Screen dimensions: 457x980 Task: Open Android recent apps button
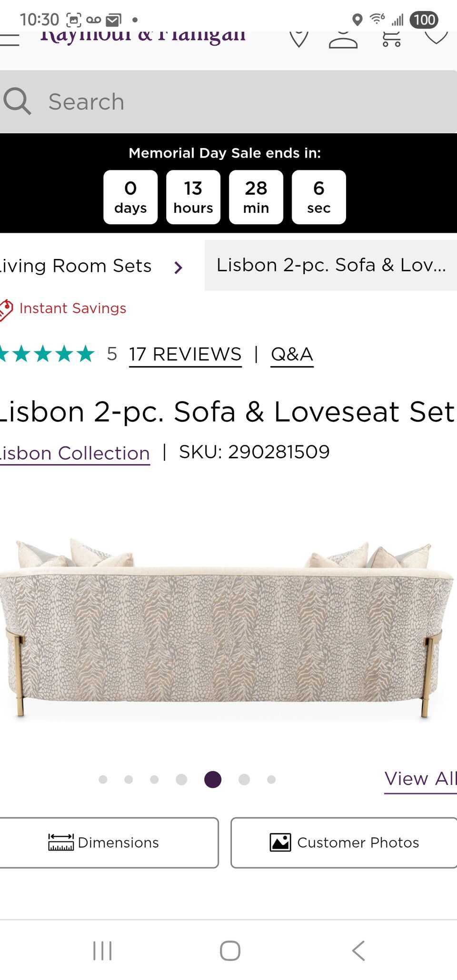click(x=102, y=950)
